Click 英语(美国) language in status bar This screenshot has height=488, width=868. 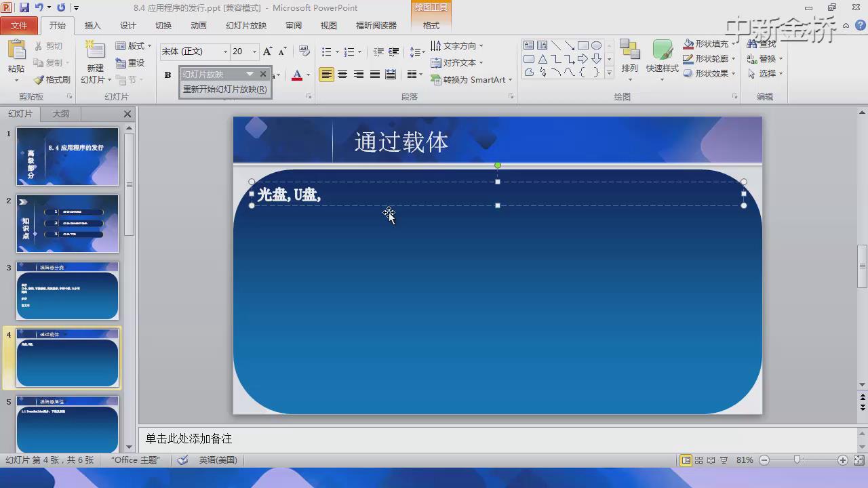pyautogui.click(x=218, y=460)
